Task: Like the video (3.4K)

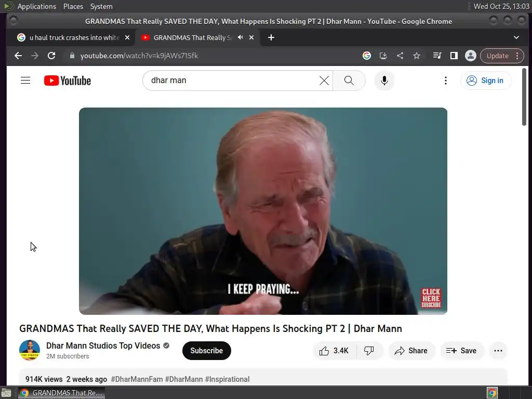Action: pyautogui.click(x=334, y=351)
